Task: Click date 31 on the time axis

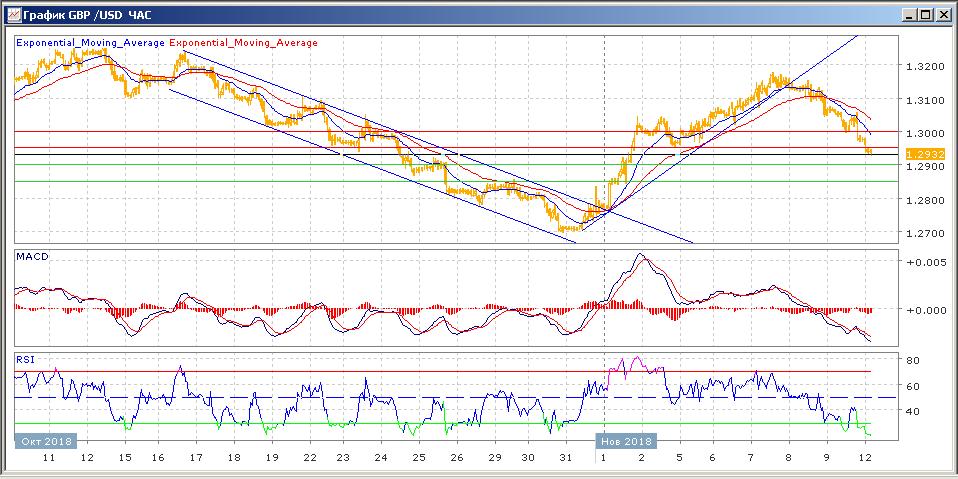Action: pyautogui.click(x=566, y=457)
